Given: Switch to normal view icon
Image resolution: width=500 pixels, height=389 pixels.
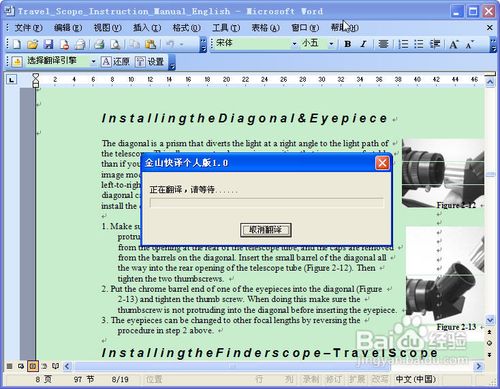Looking at the screenshot, I should 9,366.
